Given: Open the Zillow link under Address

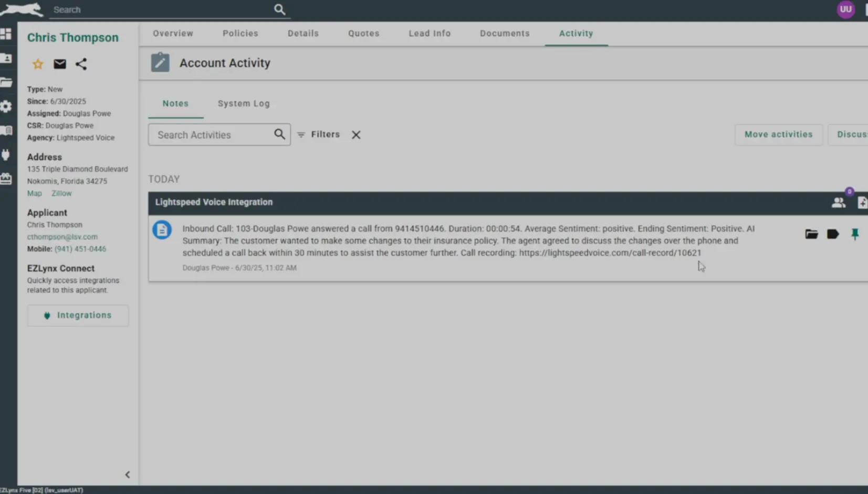Looking at the screenshot, I should point(61,193).
